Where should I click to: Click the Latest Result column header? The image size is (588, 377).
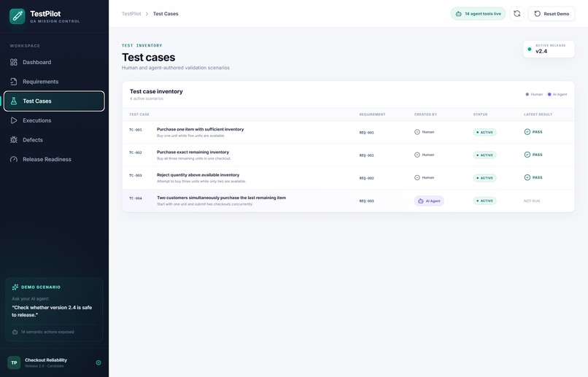(538, 114)
